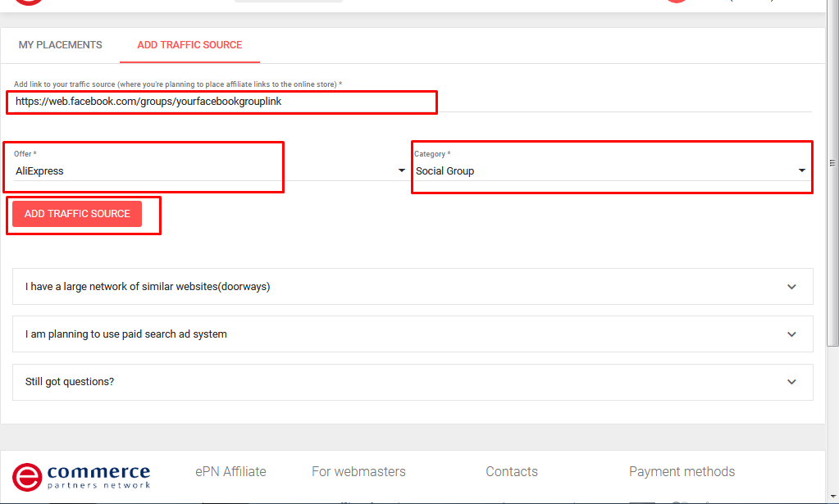Viewport: 839px width, 504px height.
Task: Open the Offer dropdown showing AliExpress
Action: 210,171
